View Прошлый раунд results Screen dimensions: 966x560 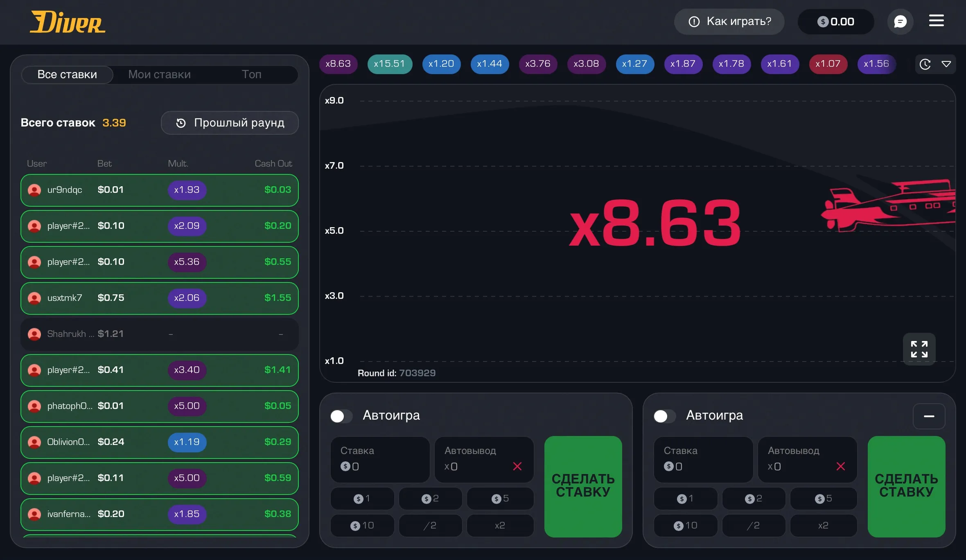click(230, 123)
